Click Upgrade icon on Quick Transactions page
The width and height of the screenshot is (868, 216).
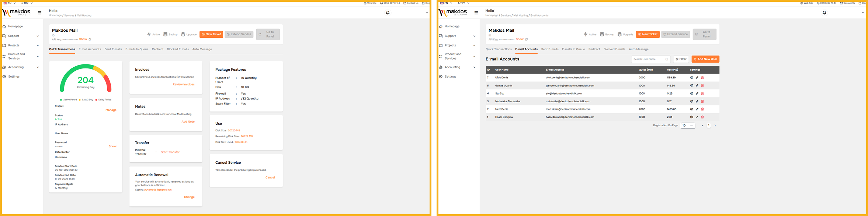coord(183,34)
